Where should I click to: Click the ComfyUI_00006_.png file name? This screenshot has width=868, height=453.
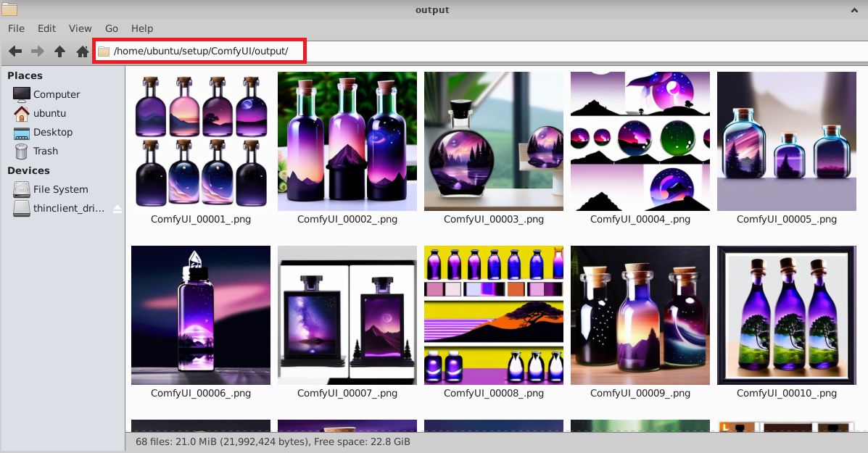point(201,394)
